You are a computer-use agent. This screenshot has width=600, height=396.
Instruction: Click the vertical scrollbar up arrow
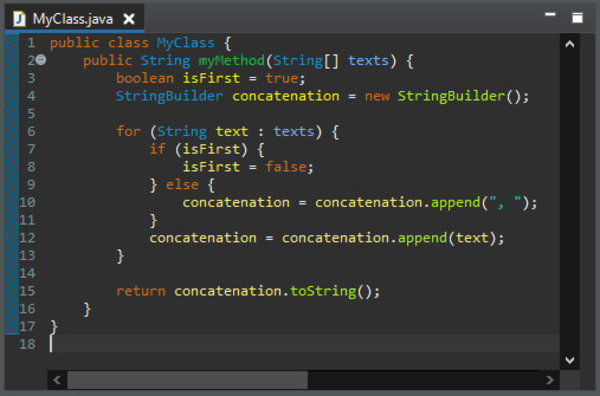coord(569,44)
